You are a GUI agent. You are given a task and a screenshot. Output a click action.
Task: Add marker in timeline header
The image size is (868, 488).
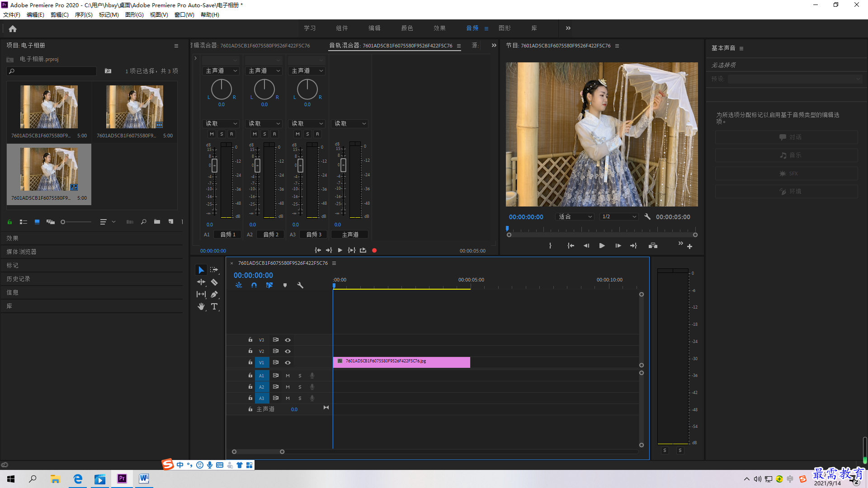pos(285,285)
